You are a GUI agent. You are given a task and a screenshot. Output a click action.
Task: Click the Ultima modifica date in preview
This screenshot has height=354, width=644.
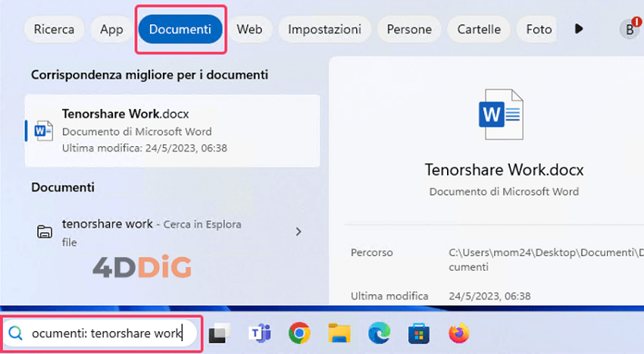click(489, 296)
